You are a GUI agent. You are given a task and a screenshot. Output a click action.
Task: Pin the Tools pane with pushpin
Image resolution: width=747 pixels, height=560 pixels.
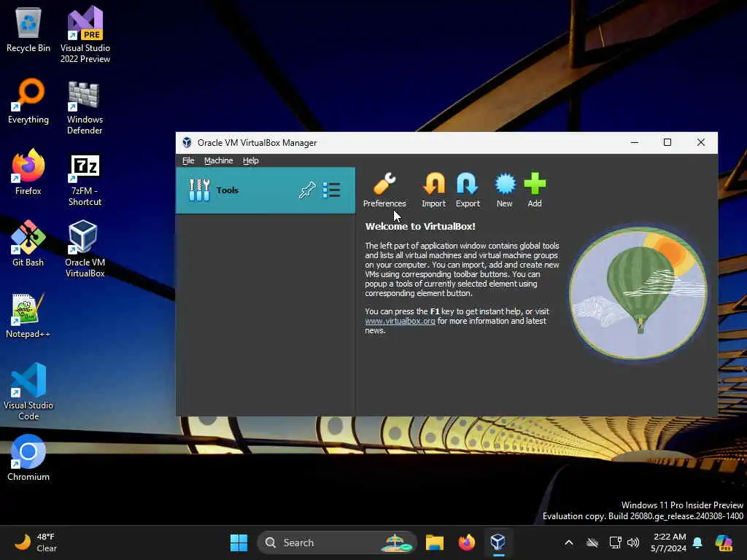[307, 190]
